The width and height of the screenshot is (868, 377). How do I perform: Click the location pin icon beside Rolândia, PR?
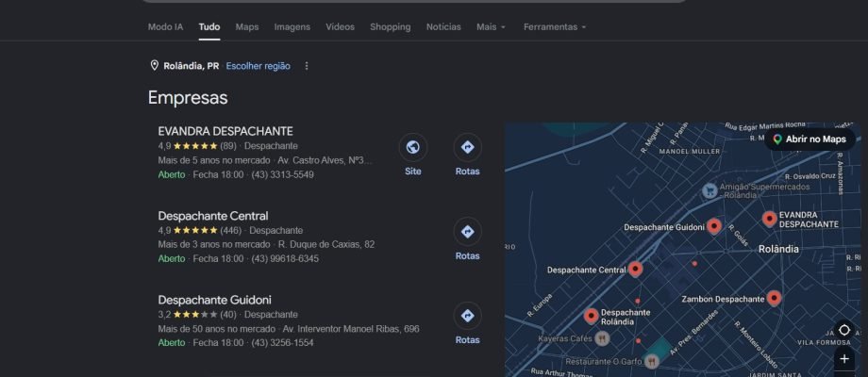click(155, 66)
